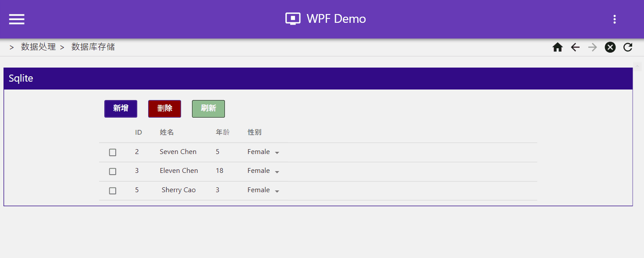
Task: Click the green 刷新 refresh button
Action: click(208, 109)
